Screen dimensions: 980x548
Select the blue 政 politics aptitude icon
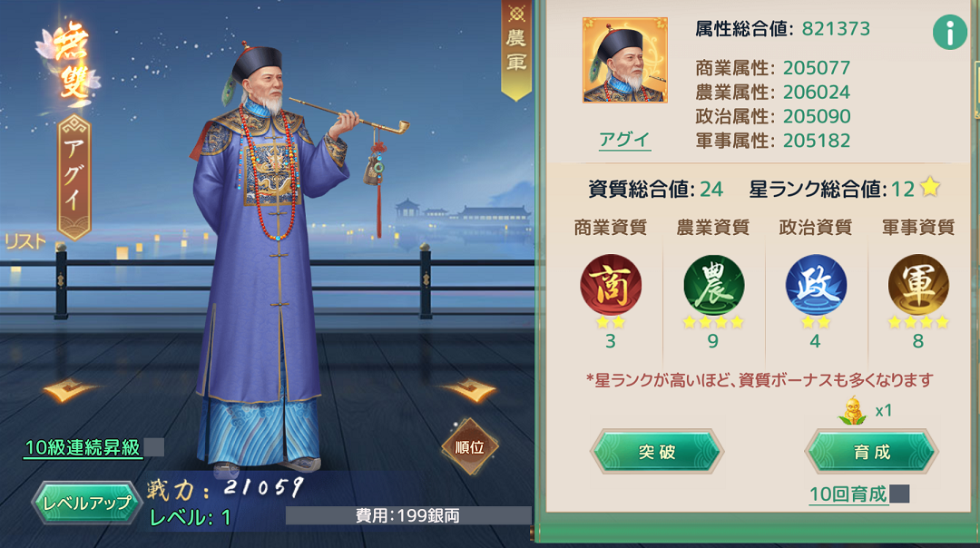816,285
